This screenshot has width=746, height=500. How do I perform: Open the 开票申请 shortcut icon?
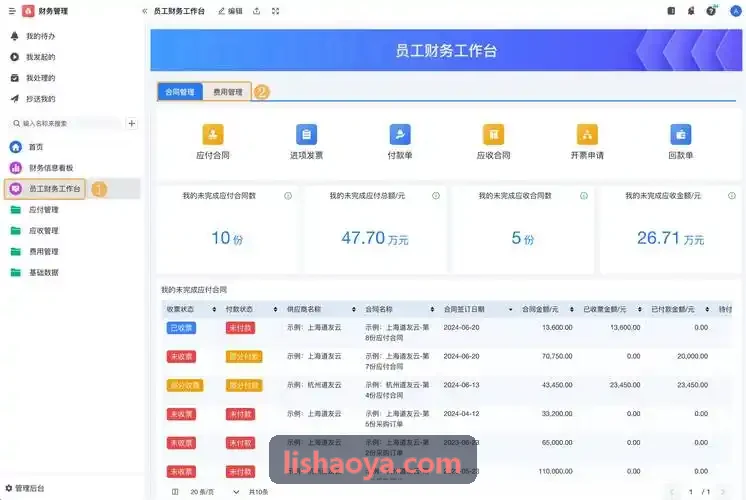(587, 135)
